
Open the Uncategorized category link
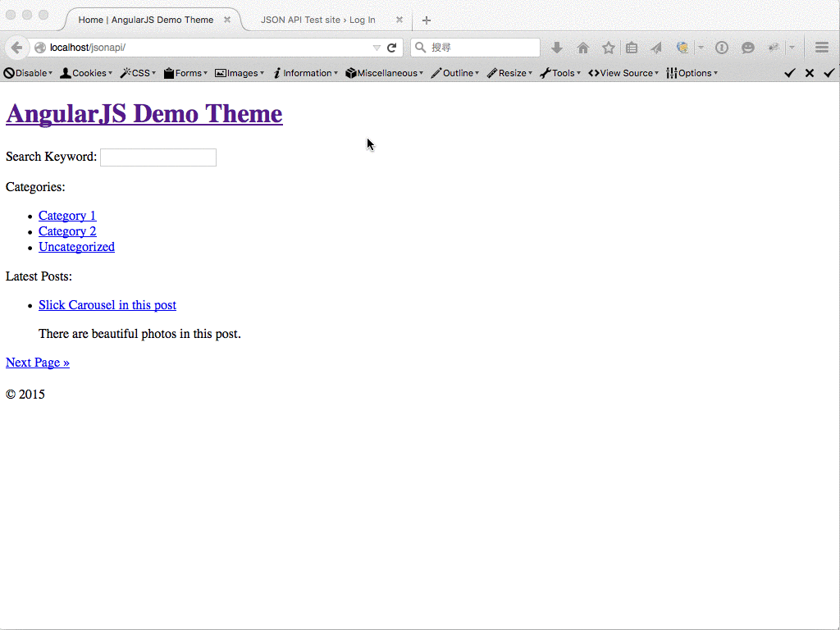click(76, 246)
